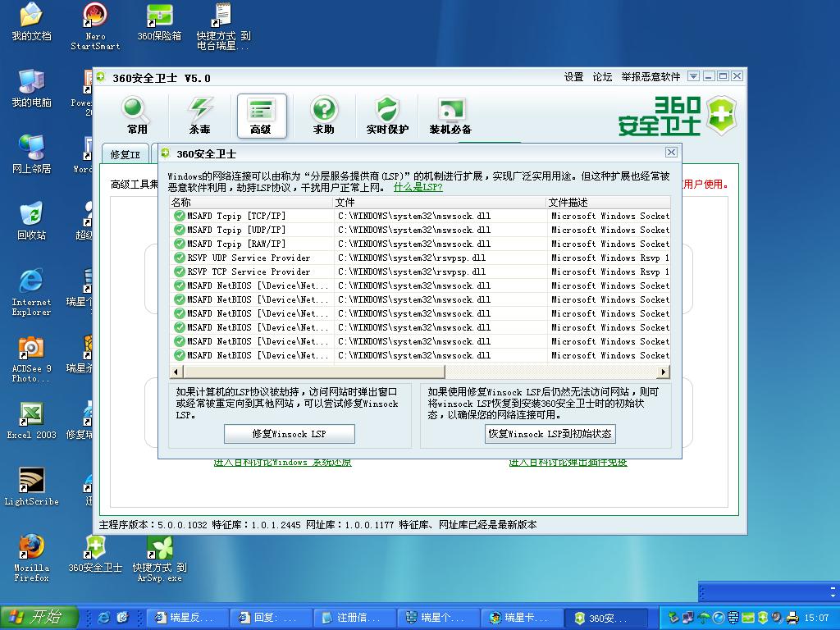The image size is (840, 630).
Task: Open 论坛 forum link
Action: 602,77
